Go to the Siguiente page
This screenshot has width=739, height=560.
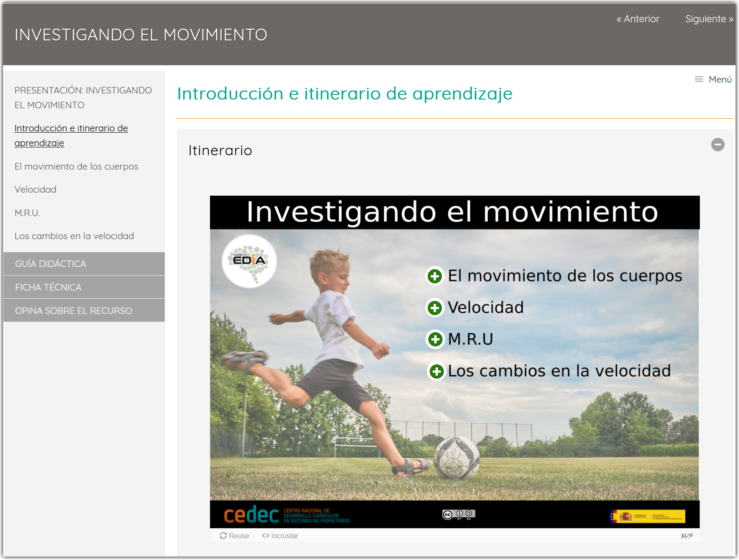(709, 19)
